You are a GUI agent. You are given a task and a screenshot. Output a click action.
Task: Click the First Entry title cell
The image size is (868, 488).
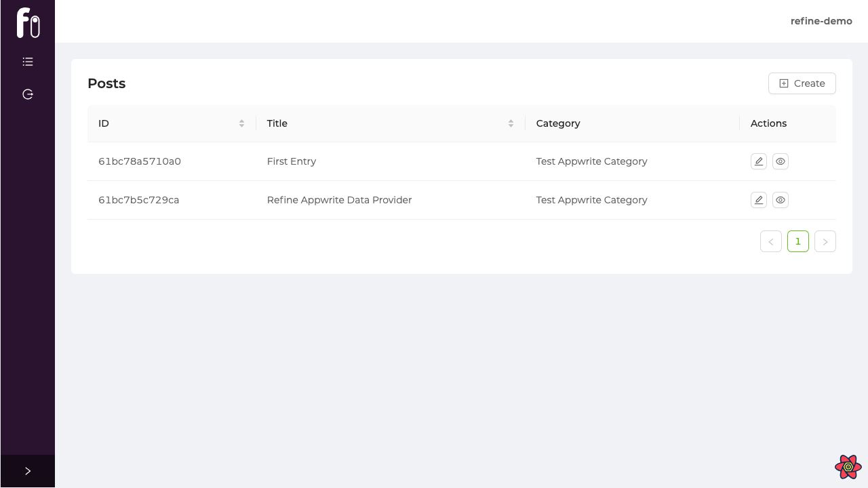292,161
